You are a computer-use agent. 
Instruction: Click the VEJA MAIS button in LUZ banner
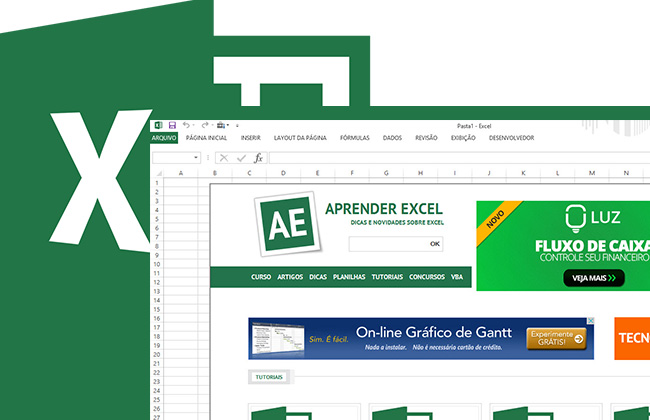594,278
